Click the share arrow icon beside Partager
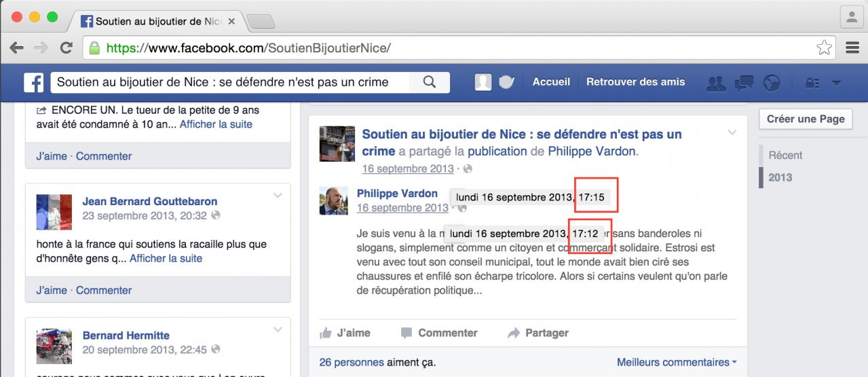Viewport: 868px width, 377px height. point(514,333)
